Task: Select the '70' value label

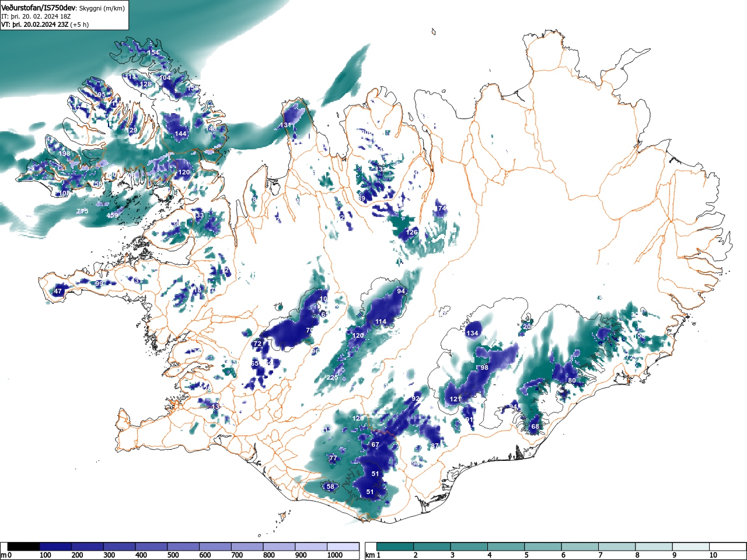Action: (310, 330)
